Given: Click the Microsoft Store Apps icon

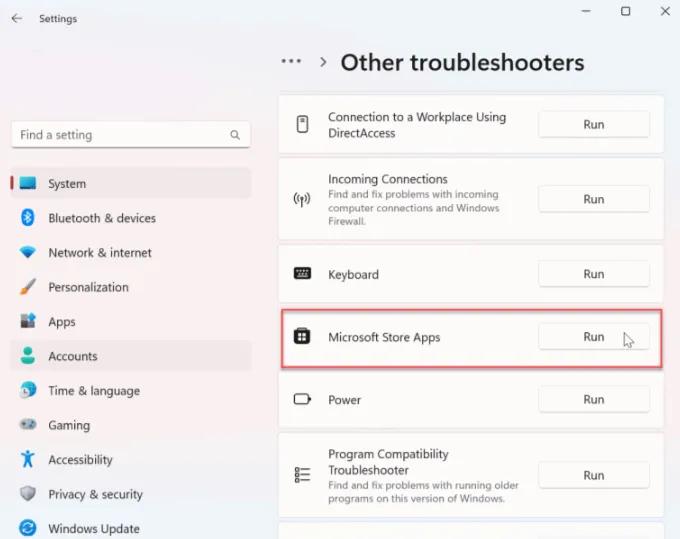Looking at the screenshot, I should (x=302, y=337).
